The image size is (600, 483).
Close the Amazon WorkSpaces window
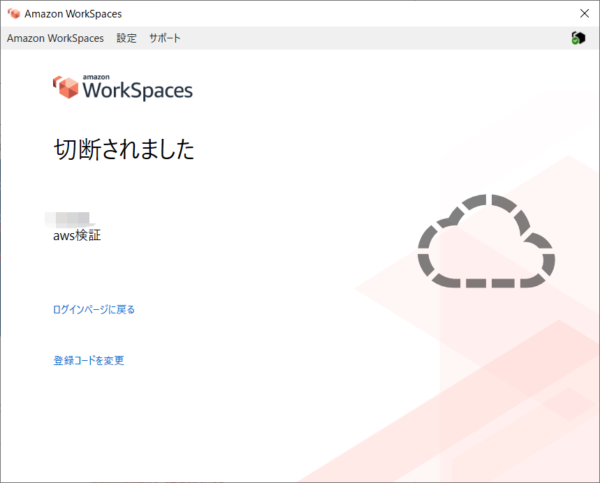click(x=584, y=13)
